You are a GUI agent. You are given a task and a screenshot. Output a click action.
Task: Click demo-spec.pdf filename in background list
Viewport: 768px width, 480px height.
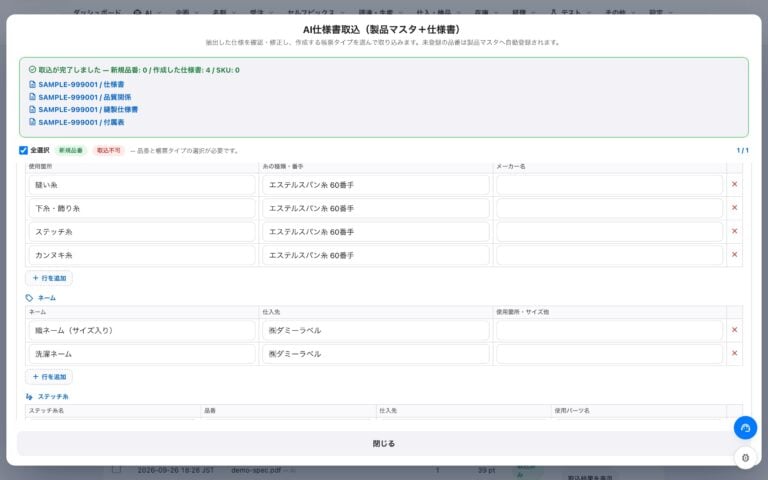(x=258, y=470)
